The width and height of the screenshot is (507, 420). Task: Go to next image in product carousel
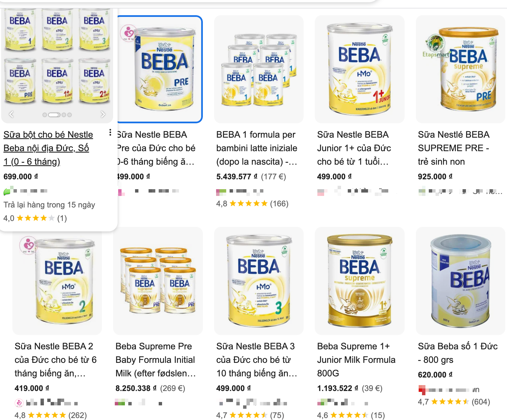103,114
